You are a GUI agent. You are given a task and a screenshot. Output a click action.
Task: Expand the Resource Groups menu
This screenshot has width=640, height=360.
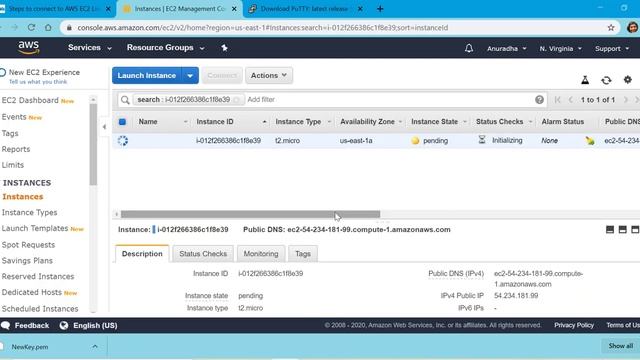pos(165,48)
